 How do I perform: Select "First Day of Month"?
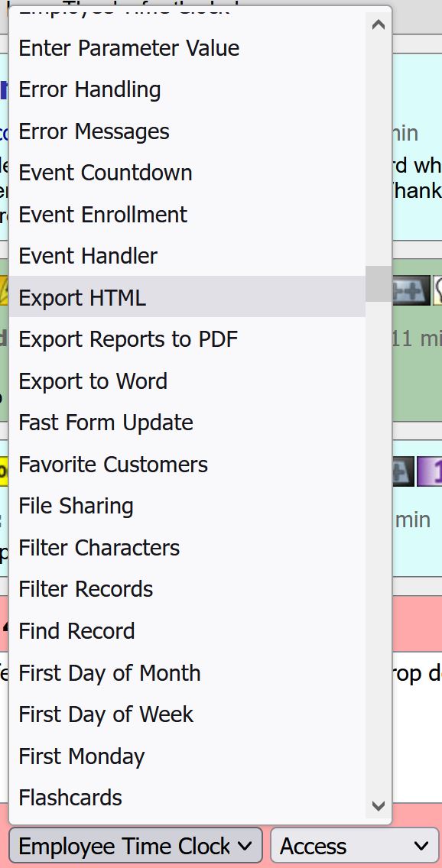pyautogui.click(x=109, y=673)
